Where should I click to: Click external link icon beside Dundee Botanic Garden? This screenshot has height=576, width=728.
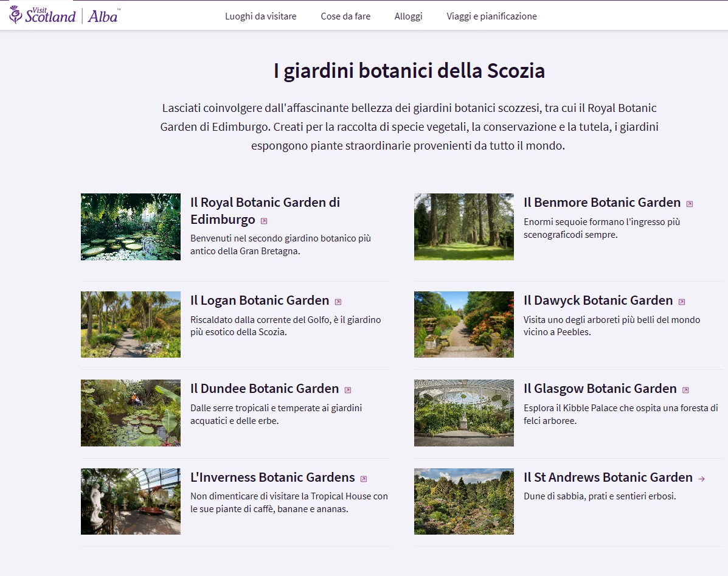point(348,390)
